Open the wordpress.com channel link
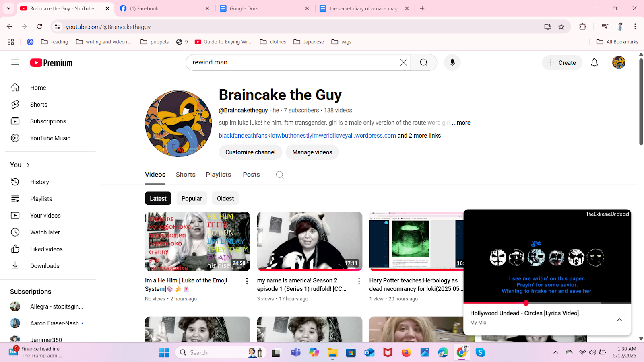Viewport: 644px width, 362px height. [x=307, y=136]
